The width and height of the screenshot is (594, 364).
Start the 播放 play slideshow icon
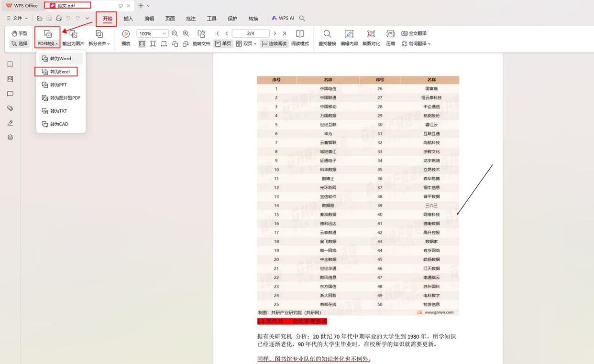click(126, 33)
